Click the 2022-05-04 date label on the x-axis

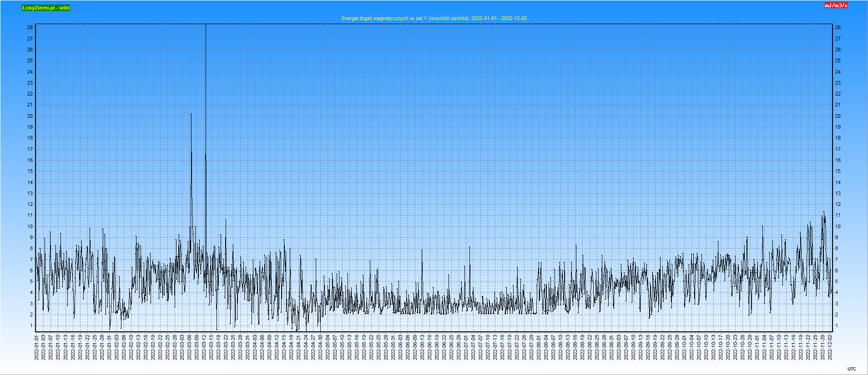(x=328, y=348)
